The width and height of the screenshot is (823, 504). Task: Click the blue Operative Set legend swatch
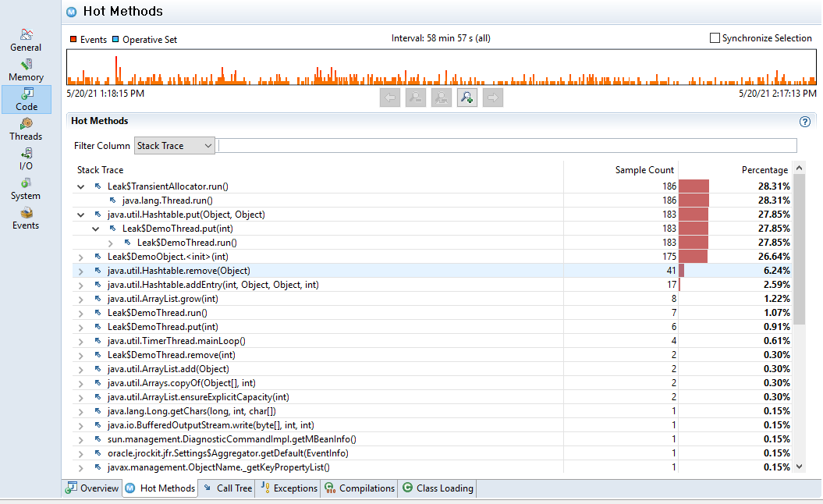point(115,39)
